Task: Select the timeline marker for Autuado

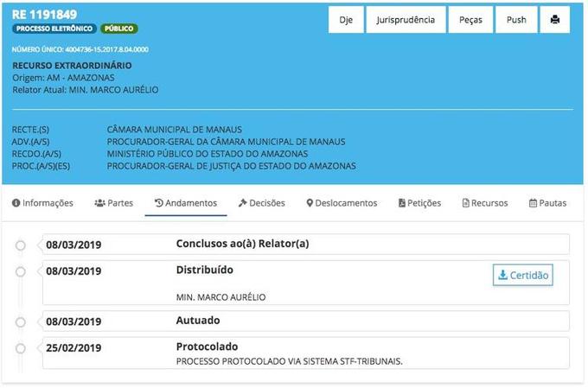Action: pos(20,321)
